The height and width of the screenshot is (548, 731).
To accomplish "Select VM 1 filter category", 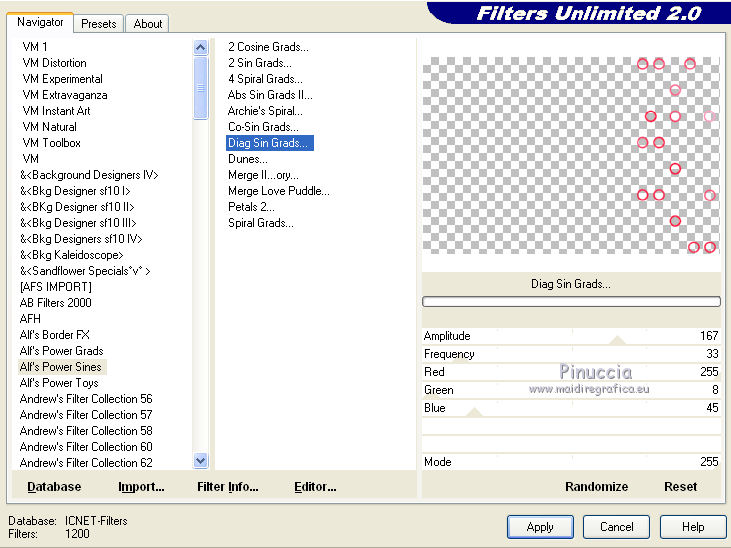I will [x=34, y=47].
